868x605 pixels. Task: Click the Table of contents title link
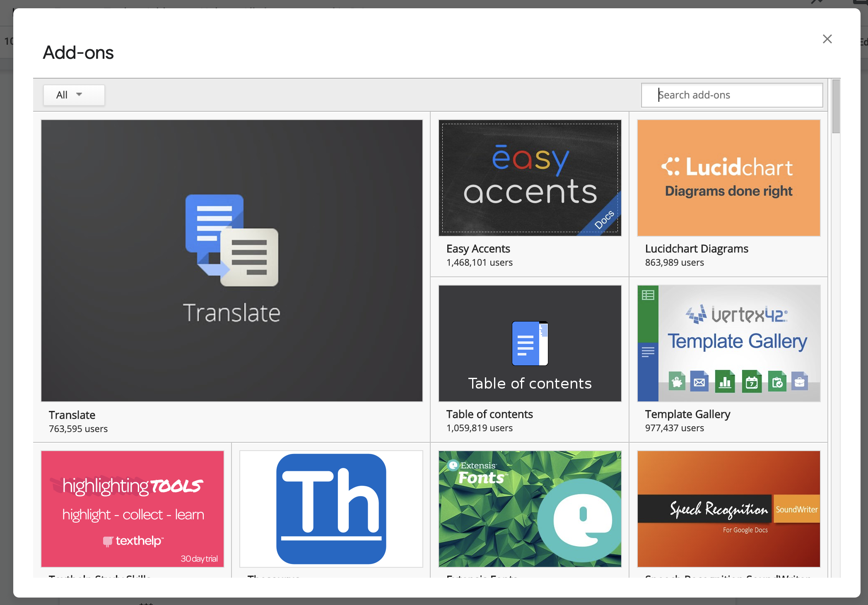489,414
